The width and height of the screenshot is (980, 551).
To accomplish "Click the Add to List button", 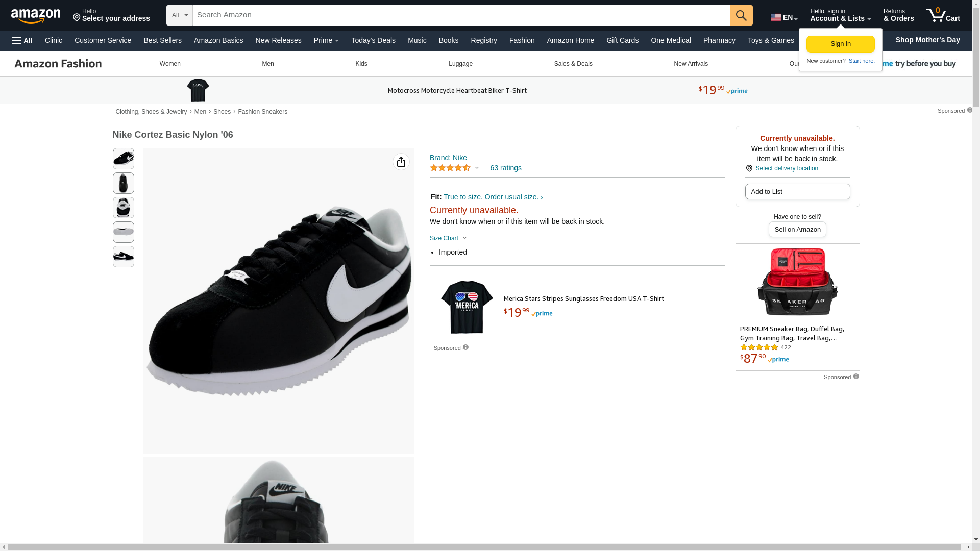I will coord(797,192).
